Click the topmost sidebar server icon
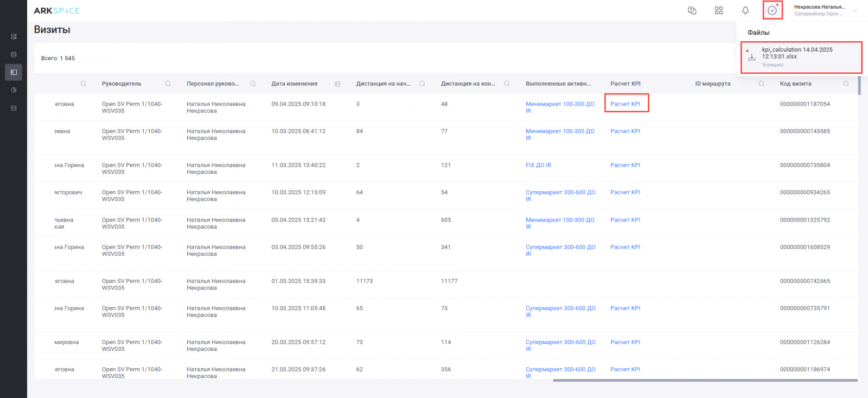Image resolution: width=868 pixels, height=398 pixels. pos(14,36)
